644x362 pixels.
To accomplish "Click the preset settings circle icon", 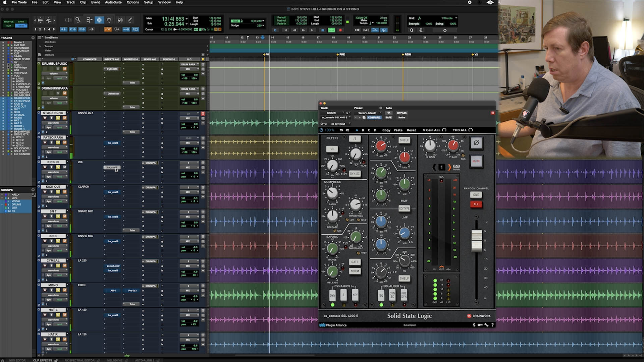I will coord(380,108).
